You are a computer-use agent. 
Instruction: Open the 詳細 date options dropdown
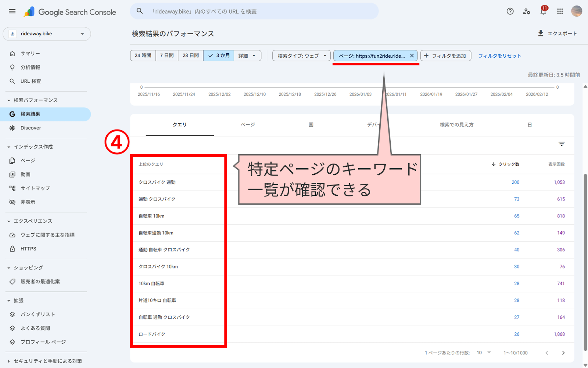tap(247, 55)
